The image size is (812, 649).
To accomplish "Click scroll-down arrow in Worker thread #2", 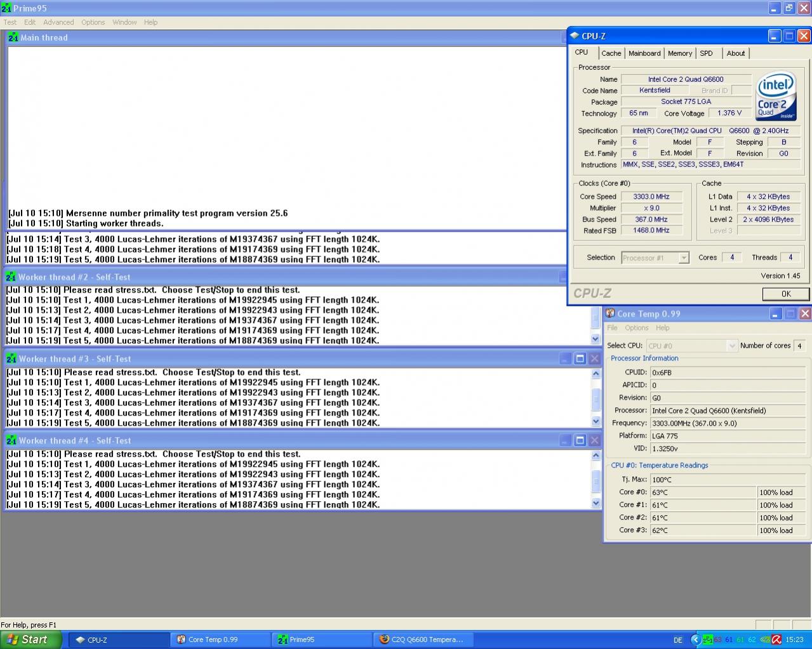I will 596,339.
